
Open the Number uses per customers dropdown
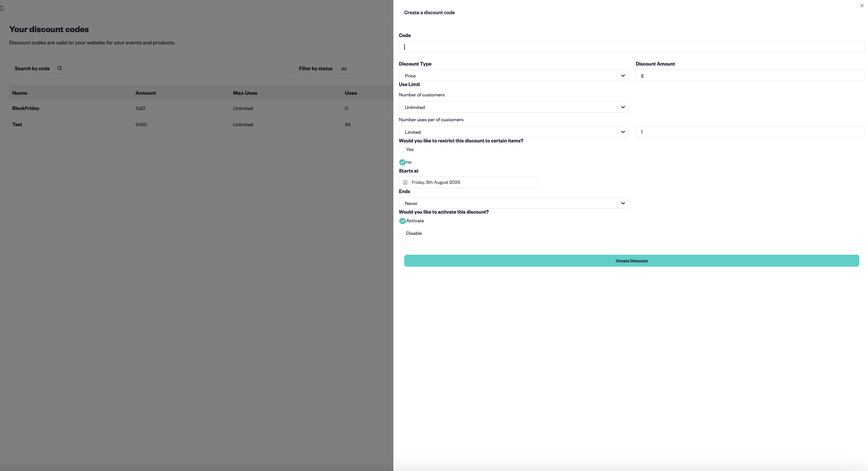click(513, 132)
